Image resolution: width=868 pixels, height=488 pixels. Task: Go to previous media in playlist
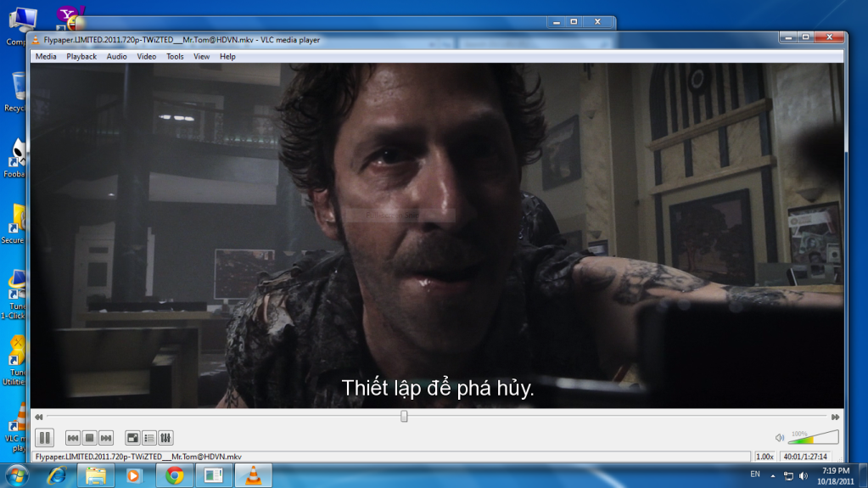pos(72,438)
